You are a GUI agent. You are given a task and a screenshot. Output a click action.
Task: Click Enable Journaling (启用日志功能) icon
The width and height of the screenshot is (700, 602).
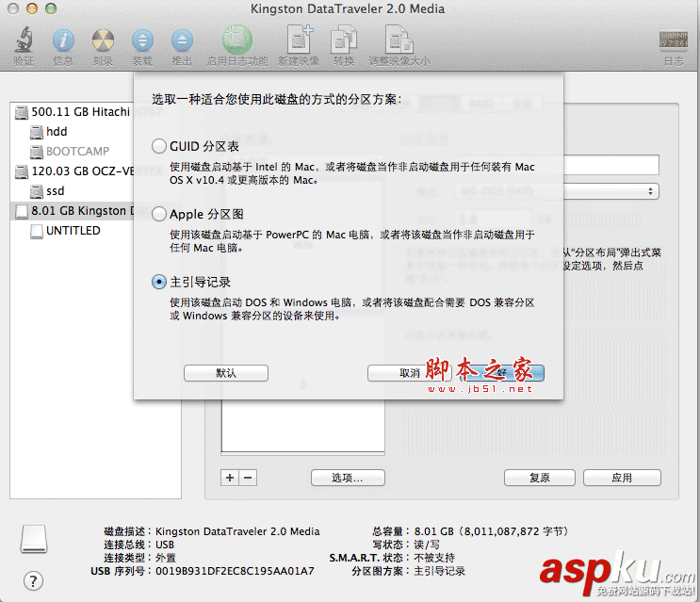point(237,40)
